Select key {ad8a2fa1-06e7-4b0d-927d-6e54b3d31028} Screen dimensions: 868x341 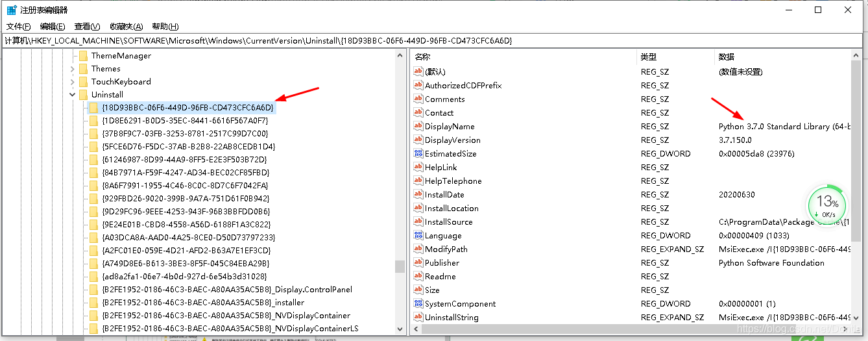click(184, 276)
